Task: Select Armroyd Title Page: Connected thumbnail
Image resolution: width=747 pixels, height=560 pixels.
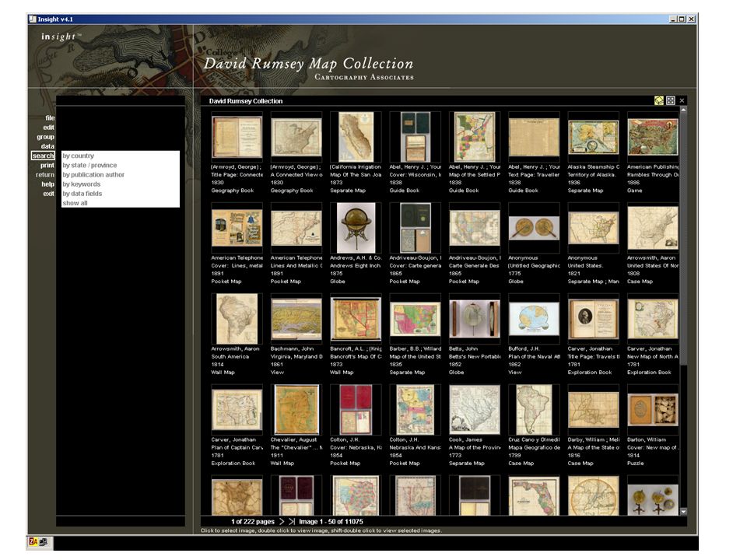Action: (237, 137)
